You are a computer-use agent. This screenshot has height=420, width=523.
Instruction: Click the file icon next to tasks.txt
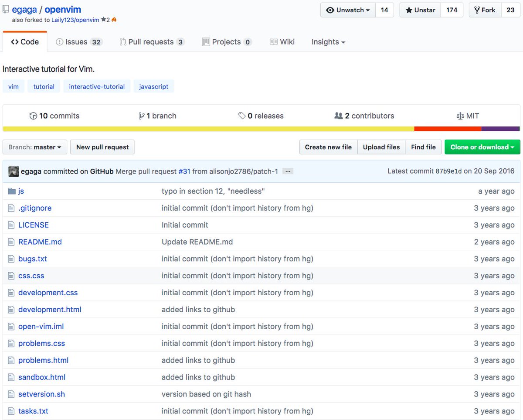coord(11,411)
